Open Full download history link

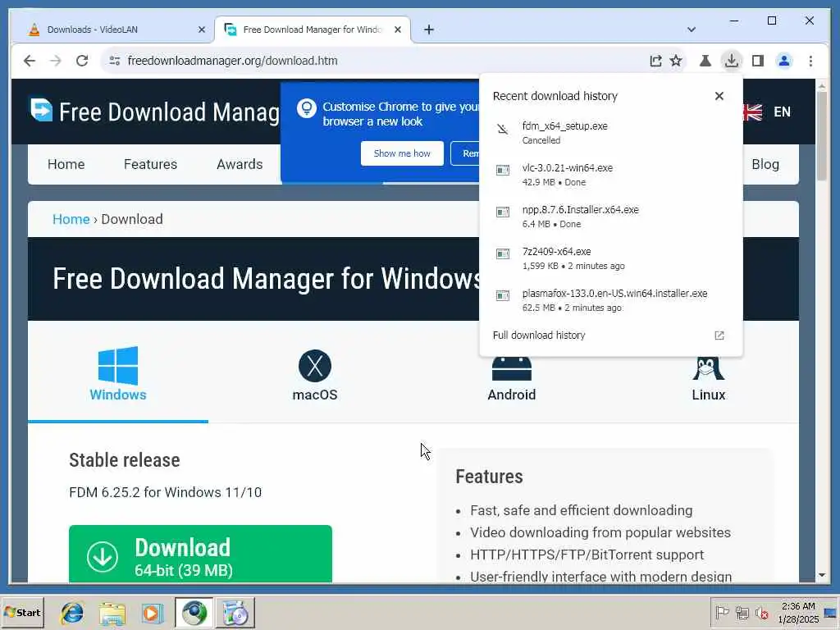[538, 336]
